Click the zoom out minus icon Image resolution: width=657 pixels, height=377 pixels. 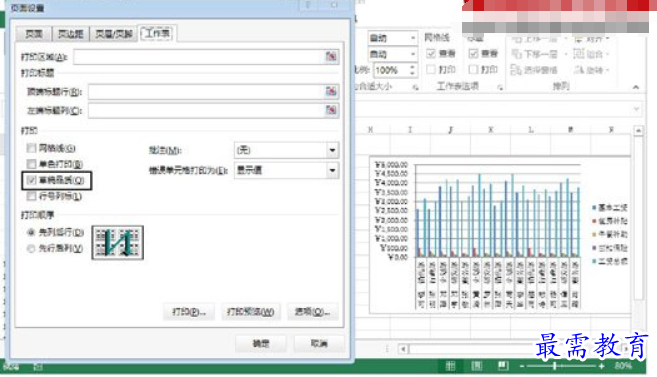coord(522,367)
